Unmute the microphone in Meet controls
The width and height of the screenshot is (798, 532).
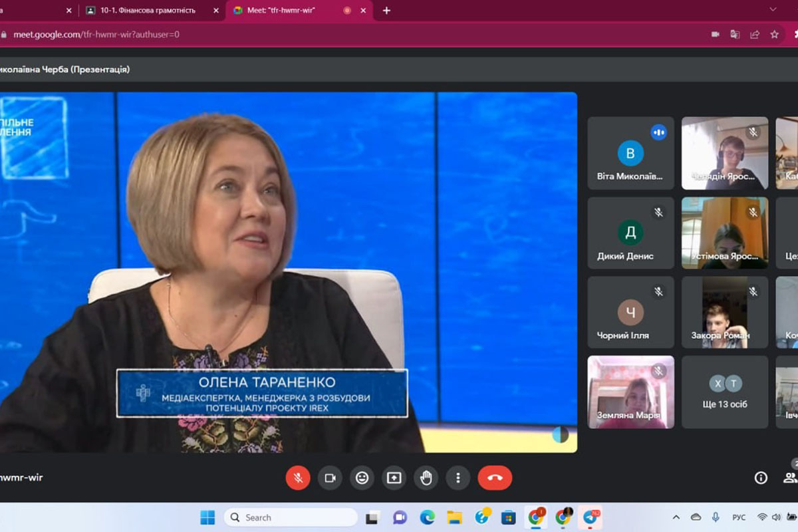click(298, 477)
